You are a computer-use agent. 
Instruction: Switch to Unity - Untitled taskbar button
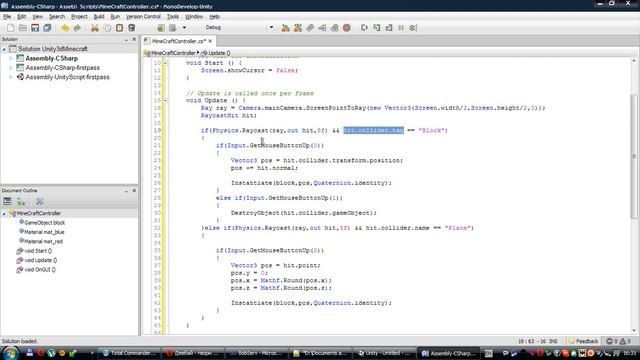pos(384,353)
